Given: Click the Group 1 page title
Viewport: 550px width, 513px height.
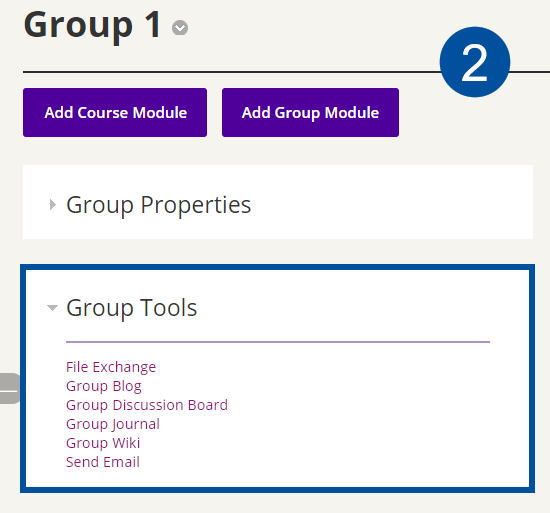Looking at the screenshot, I should point(92,25).
